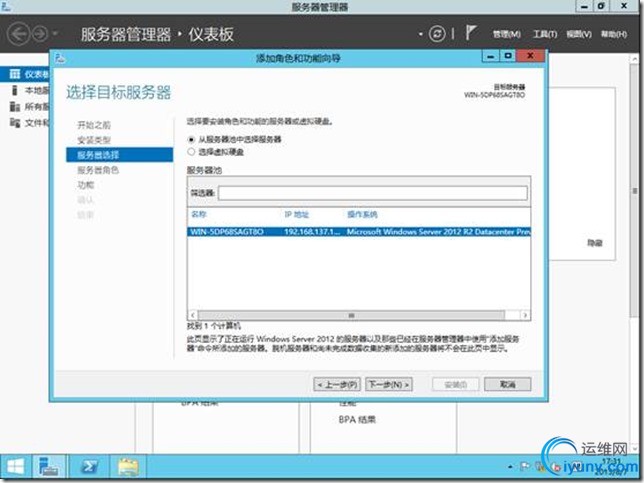This screenshot has width=644, height=483.
Task: Maximize the Add Roles wizard window
Action: (x=508, y=56)
